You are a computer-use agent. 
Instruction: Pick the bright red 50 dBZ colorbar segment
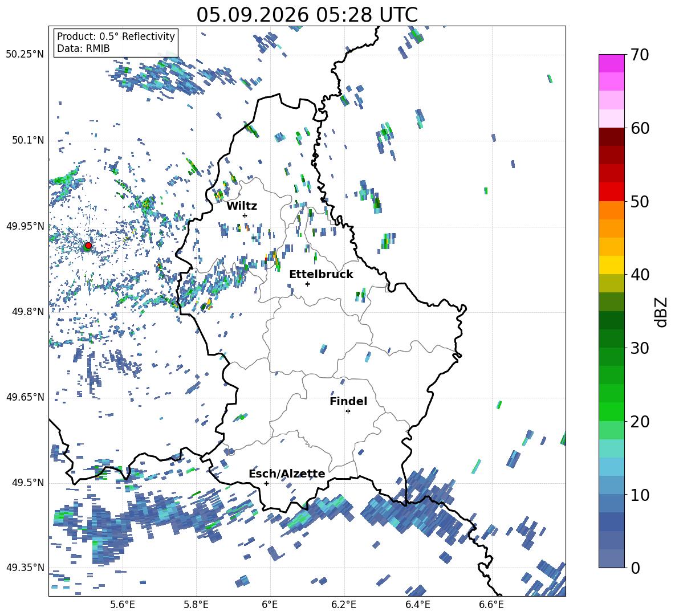(611, 192)
